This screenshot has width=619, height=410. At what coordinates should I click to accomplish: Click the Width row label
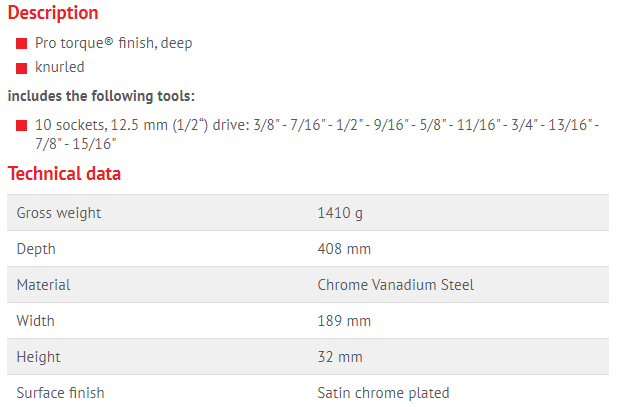coord(36,321)
